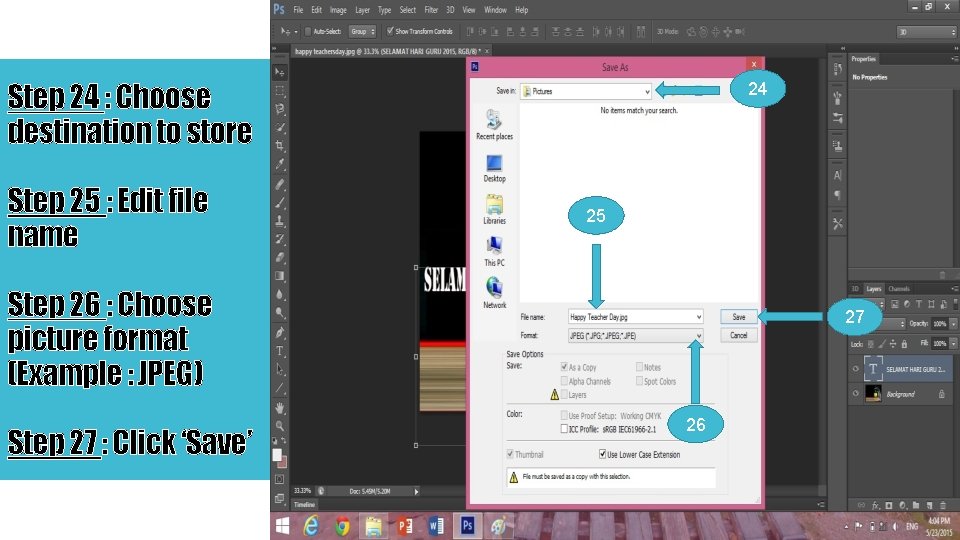This screenshot has width=960, height=540.
Task: Expand the File name dropdown arrow
Action: pyautogui.click(x=698, y=317)
